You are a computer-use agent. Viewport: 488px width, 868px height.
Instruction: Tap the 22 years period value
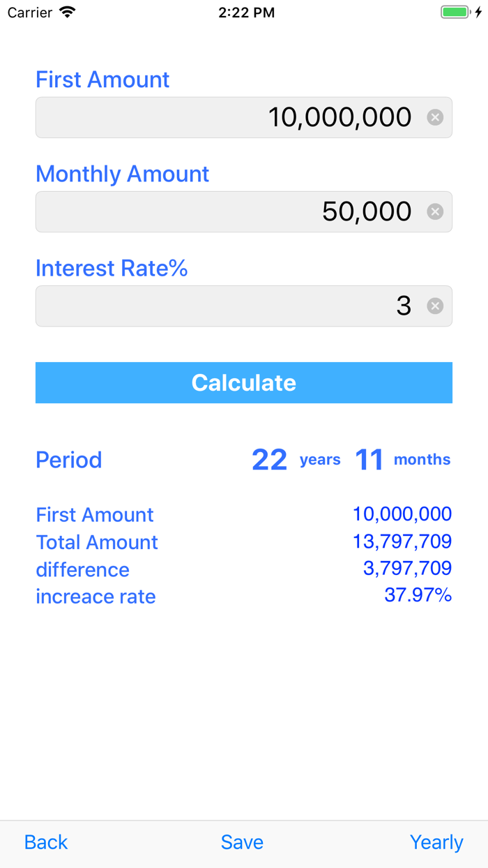click(270, 459)
